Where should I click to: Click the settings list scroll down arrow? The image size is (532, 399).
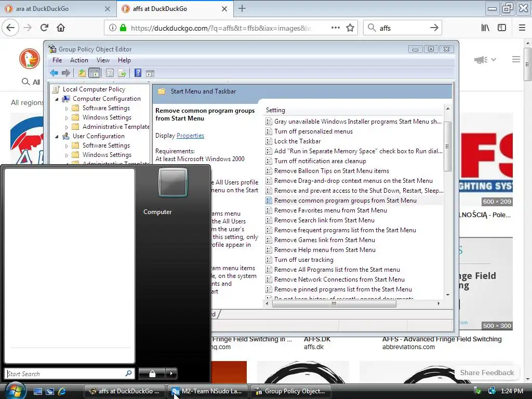click(x=448, y=295)
